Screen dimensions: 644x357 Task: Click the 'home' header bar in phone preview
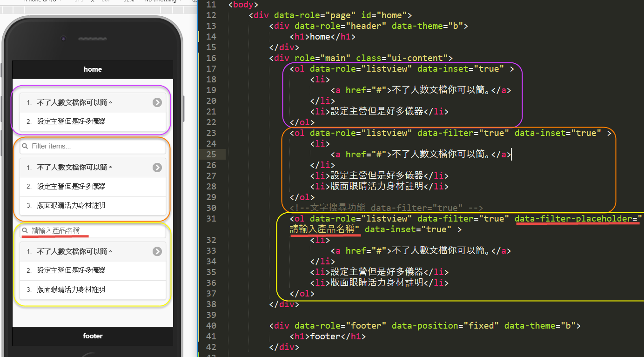[93, 69]
